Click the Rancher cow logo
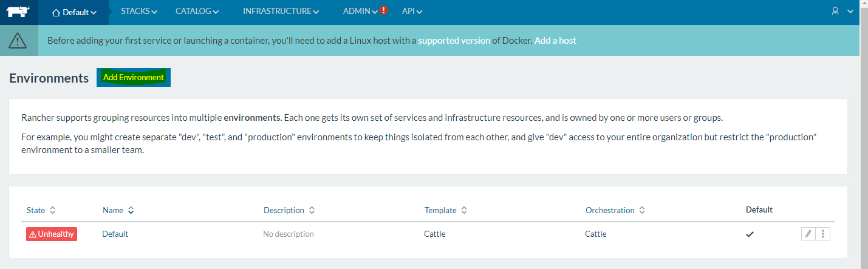 coord(18,12)
